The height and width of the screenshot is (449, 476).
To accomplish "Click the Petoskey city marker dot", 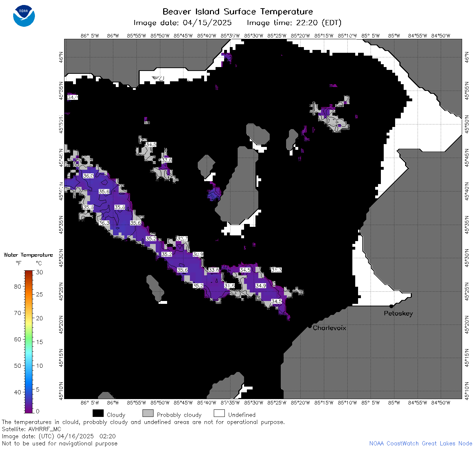I will pos(391,306).
